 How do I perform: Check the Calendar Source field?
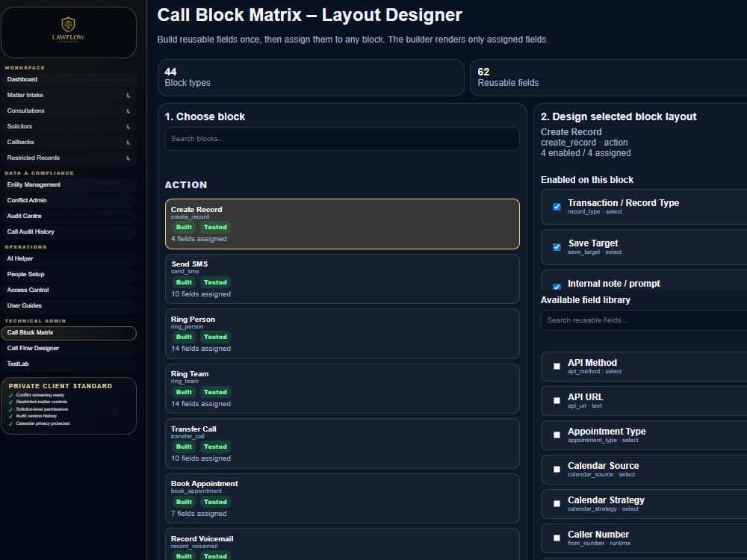(557, 469)
